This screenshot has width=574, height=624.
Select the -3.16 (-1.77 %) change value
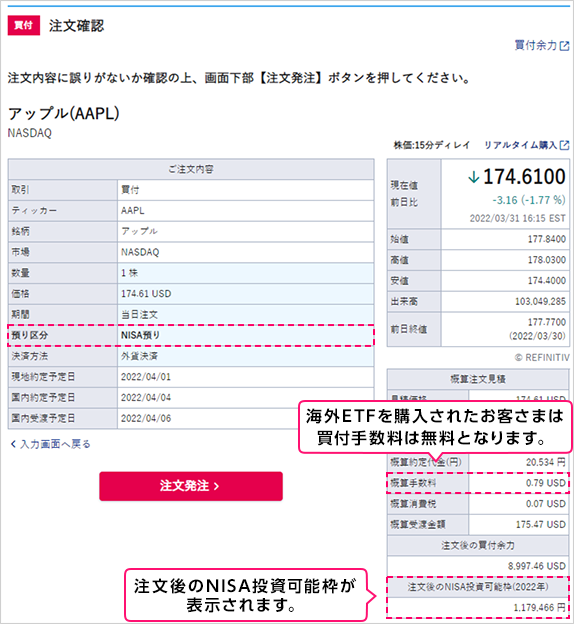(x=529, y=200)
